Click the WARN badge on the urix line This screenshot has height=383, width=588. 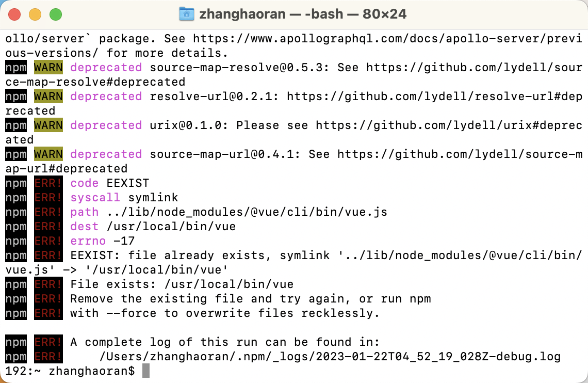[x=48, y=125]
